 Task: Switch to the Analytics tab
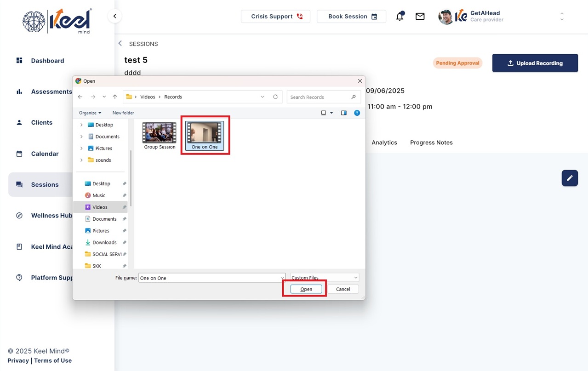click(x=384, y=143)
